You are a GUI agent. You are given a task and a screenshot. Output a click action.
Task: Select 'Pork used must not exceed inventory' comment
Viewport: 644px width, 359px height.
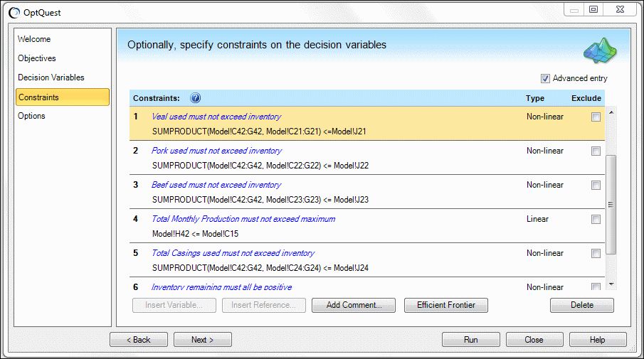[x=216, y=151]
